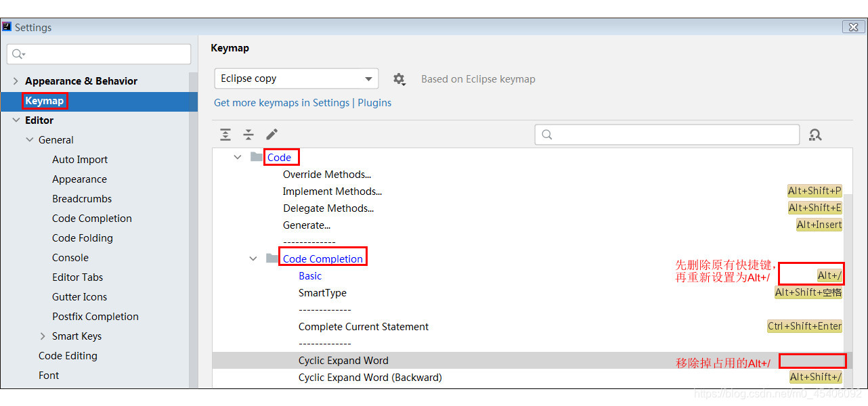Click the search magnifier in settings search box
The width and height of the screenshot is (868, 406).
point(18,54)
